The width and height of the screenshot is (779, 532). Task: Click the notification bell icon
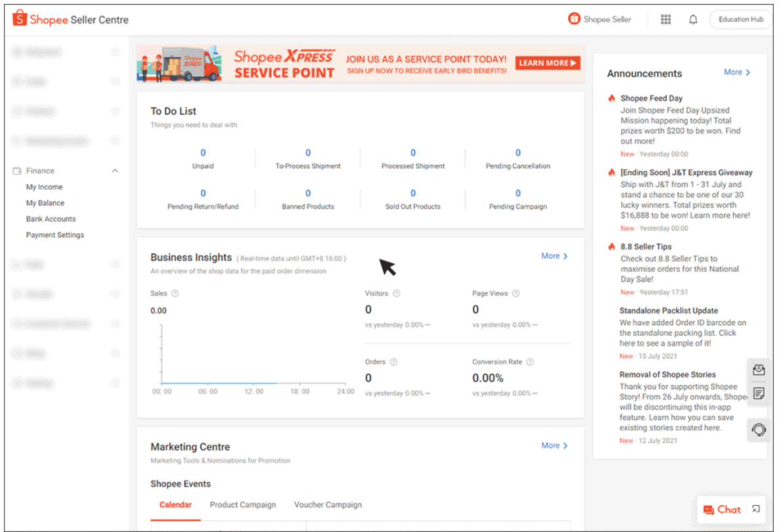pos(693,19)
